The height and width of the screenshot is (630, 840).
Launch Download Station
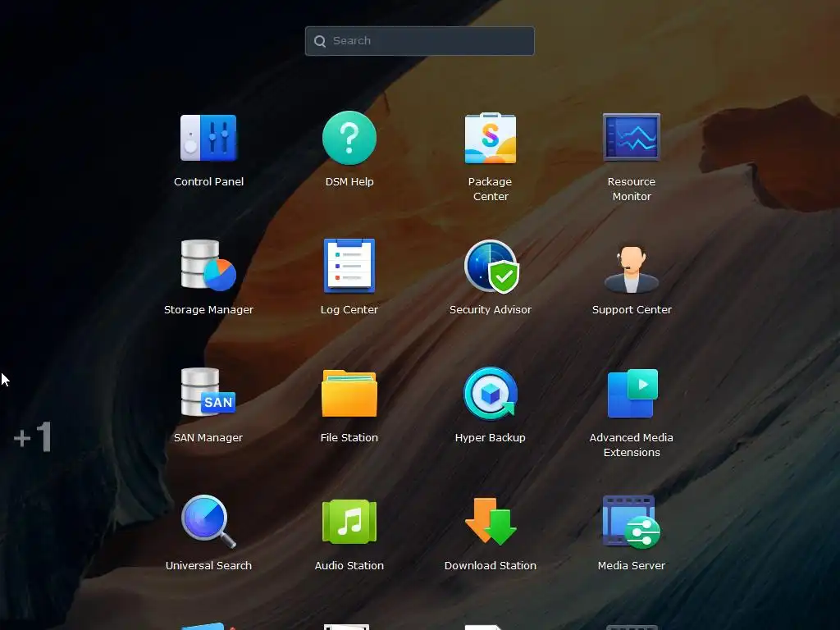click(491, 522)
